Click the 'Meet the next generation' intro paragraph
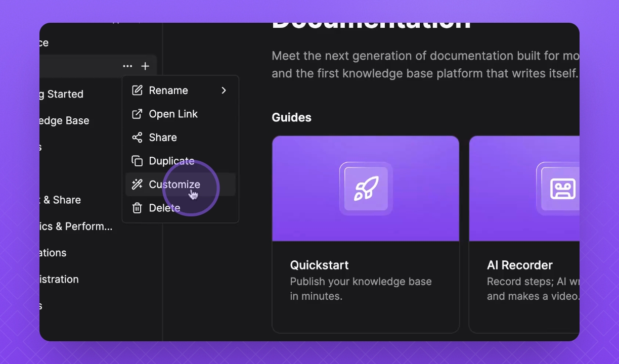 click(x=425, y=64)
